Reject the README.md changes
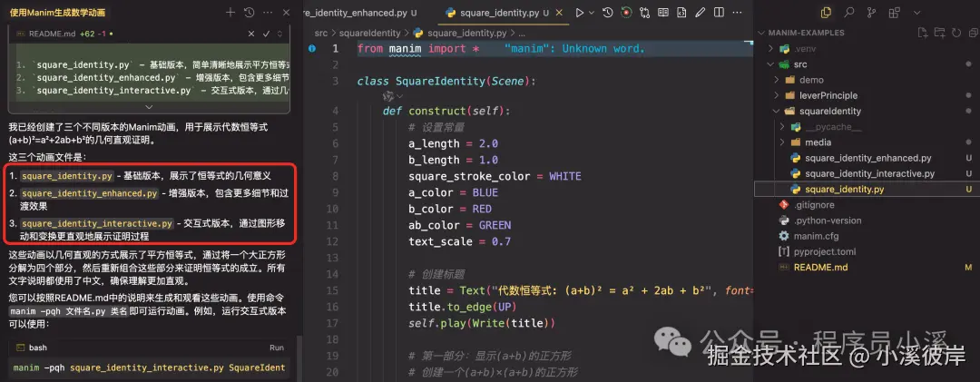The image size is (980, 382). (251, 34)
